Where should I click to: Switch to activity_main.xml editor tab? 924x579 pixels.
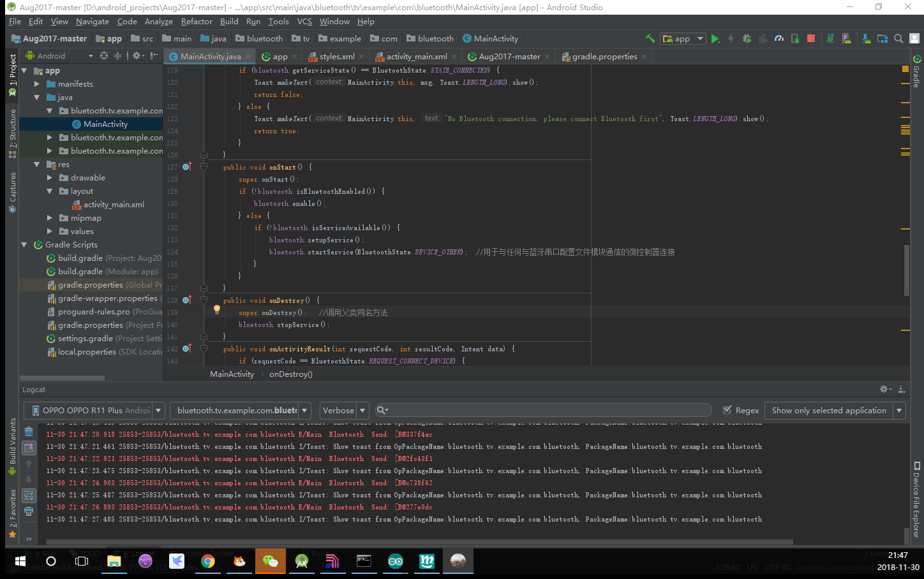coord(416,56)
